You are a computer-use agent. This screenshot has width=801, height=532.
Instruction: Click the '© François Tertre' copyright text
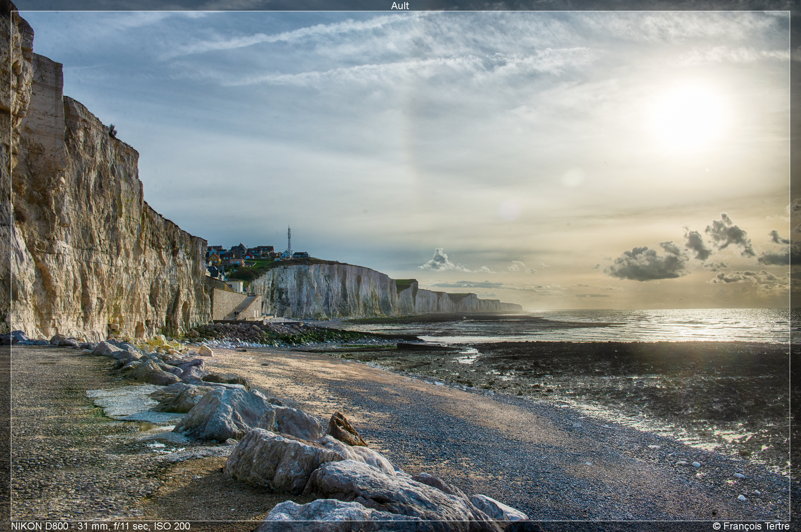click(x=751, y=526)
